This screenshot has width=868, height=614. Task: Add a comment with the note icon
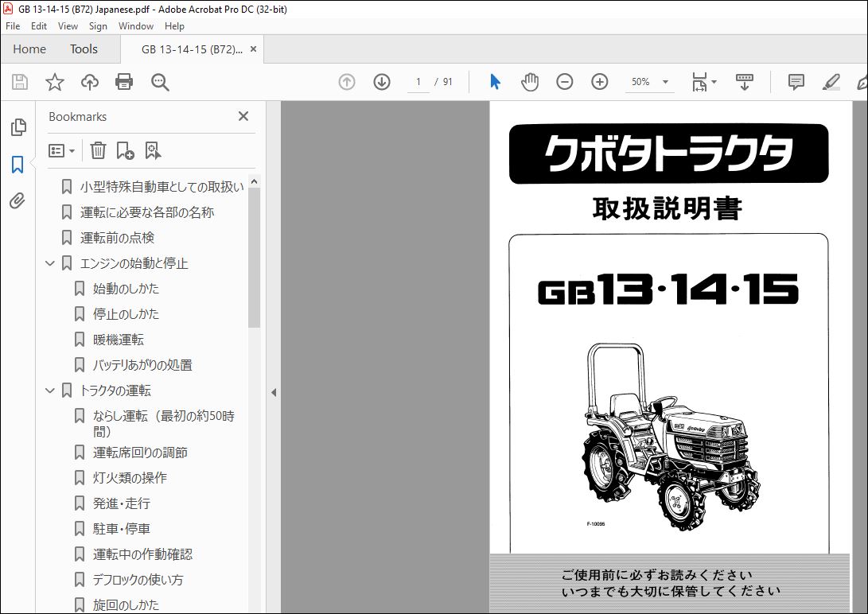[x=796, y=82]
